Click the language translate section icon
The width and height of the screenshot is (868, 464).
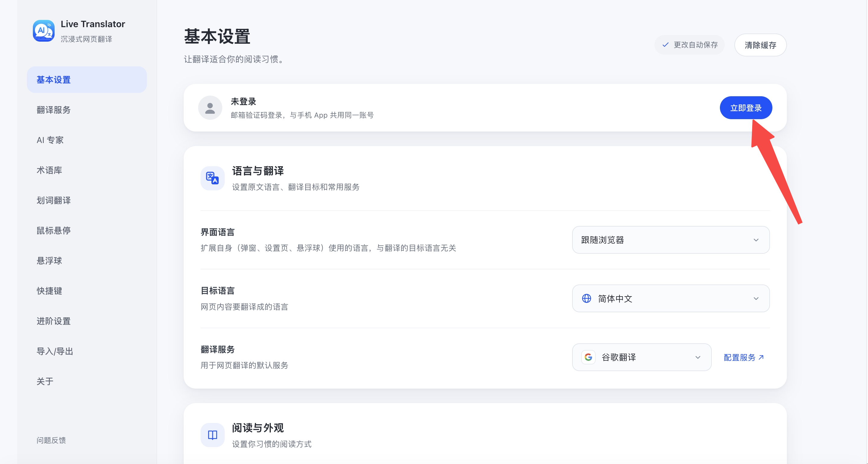click(x=212, y=178)
